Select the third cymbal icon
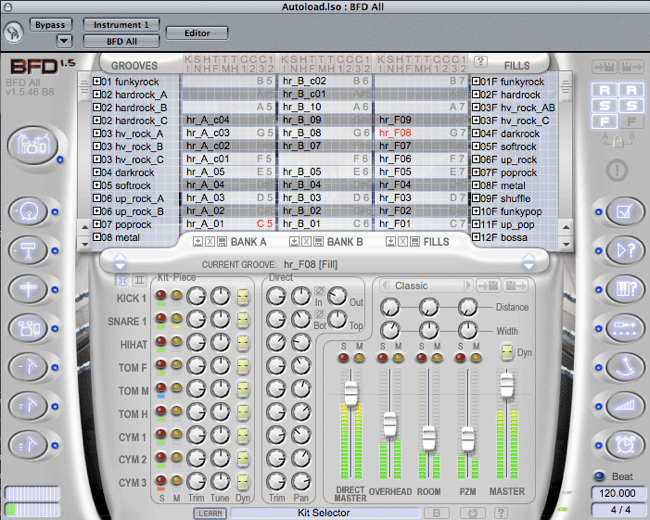Image resolution: width=650 pixels, height=520 pixels. pyautogui.click(x=29, y=445)
